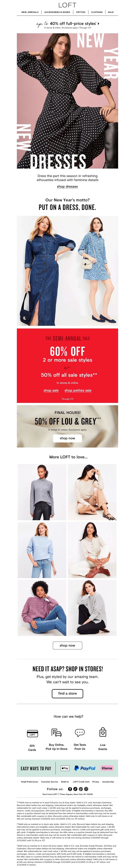The width and height of the screenshot is (135, 868).
Task: Click the shop dresses link
Action: pyautogui.click(x=67, y=186)
